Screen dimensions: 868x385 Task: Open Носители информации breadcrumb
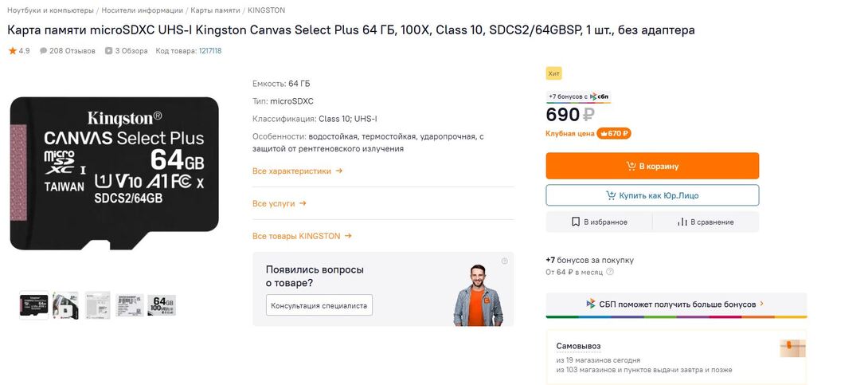coord(143,10)
